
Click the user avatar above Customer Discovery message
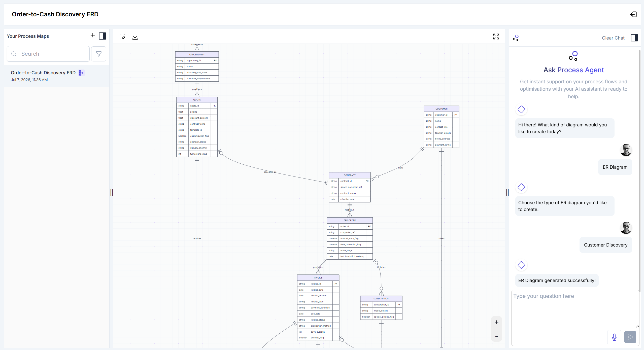click(x=626, y=228)
